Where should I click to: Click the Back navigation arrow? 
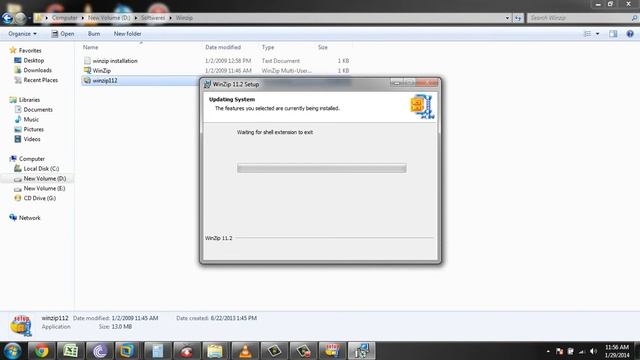pos(7,18)
